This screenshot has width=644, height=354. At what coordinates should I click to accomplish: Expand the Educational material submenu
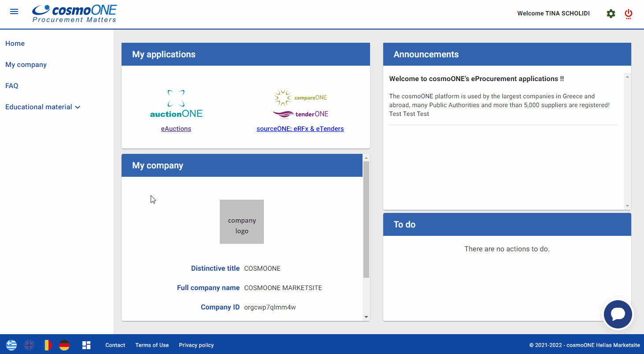click(x=43, y=107)
